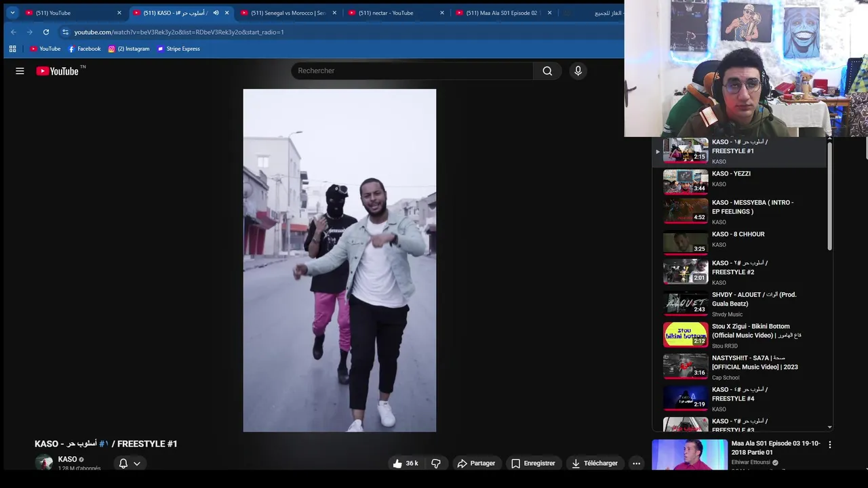Open options menu for Maa Ala Episode 03
This screenshot has height=488, width=868.
point(829,445)
